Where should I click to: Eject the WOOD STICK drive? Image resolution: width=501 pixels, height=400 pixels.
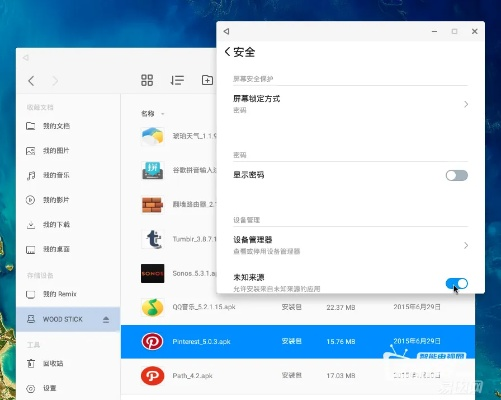(x=106, y=319)
